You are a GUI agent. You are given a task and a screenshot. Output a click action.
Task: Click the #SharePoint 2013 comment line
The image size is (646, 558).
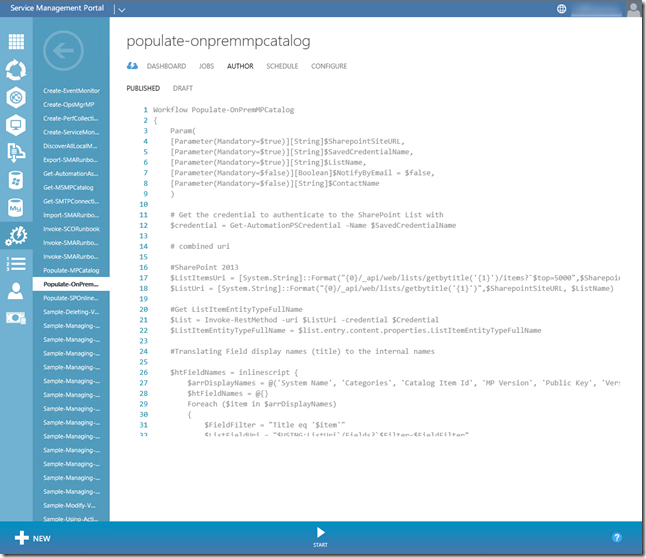(204, 267)
